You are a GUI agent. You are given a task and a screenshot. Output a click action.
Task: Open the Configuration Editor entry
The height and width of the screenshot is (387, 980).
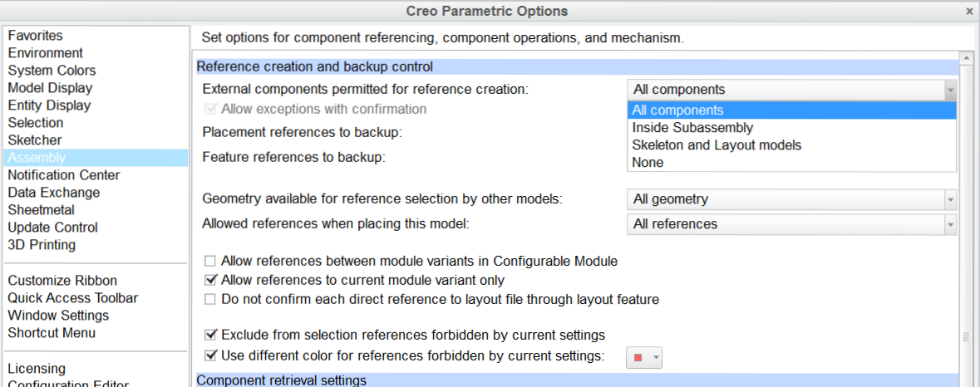click(x=69, y=383)
